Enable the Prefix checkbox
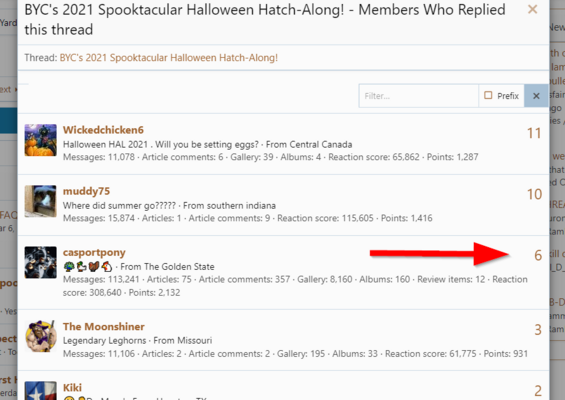 (488, 95)
